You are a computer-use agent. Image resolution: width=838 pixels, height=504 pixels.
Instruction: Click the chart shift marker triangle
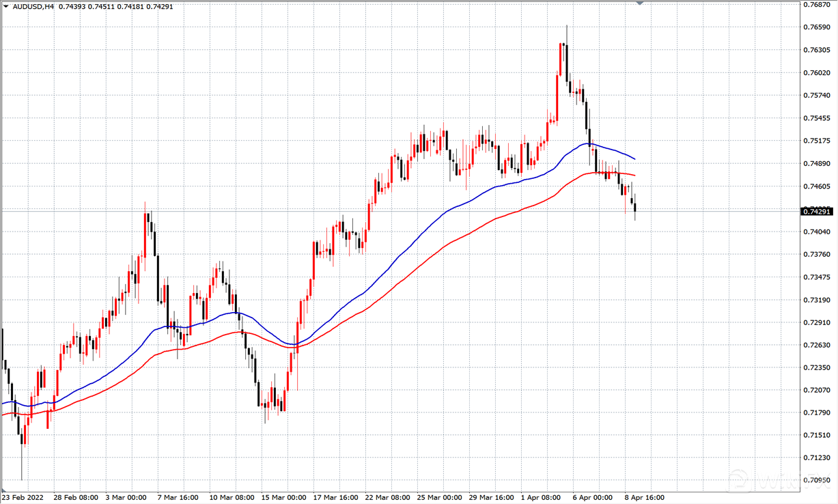[639, 3]
